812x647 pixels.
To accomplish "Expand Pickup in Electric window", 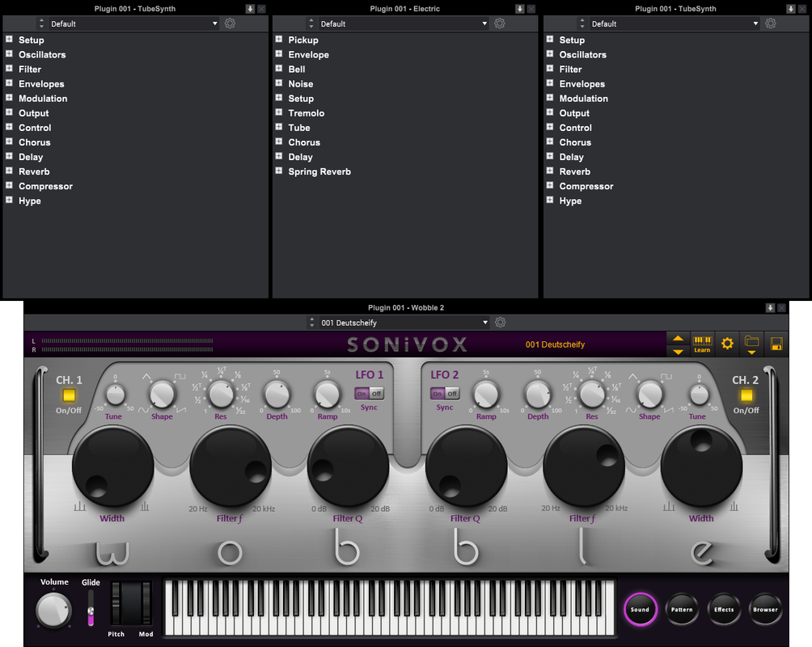I will click(x=278, y=40).
